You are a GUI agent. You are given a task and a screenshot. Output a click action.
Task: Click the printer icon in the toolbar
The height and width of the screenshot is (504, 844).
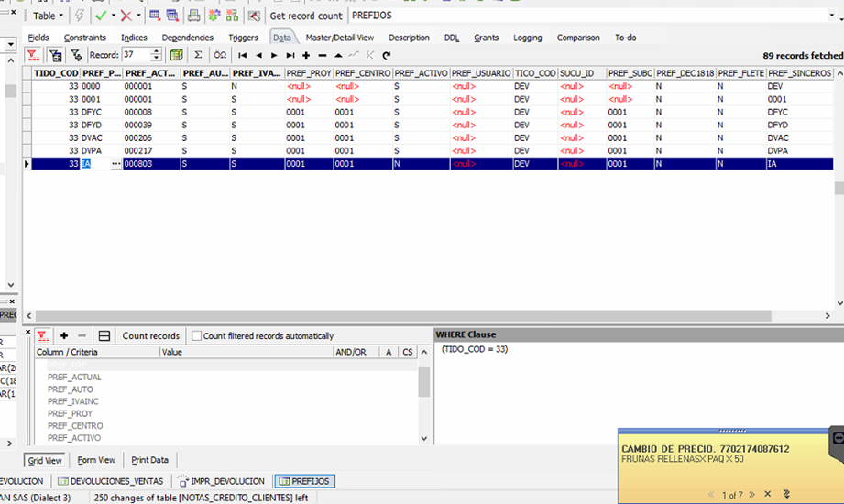pyautogui.click(x=193, y=16)
